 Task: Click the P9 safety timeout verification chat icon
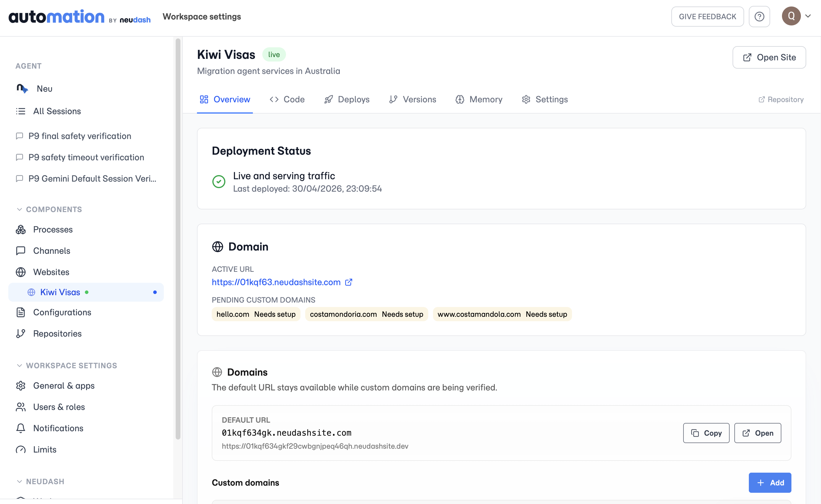click(x=20, y=157)
